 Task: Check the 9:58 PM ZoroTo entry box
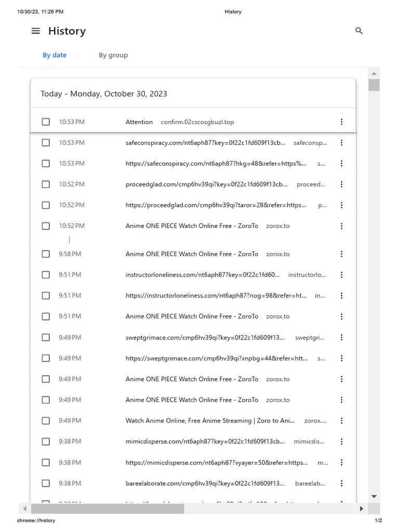point(46,254)
